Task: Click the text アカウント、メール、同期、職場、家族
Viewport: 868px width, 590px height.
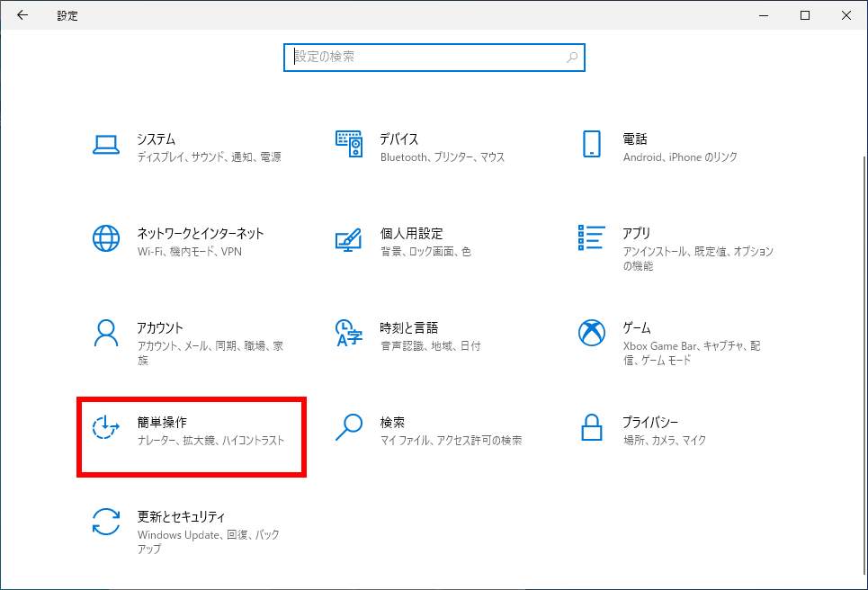Action: click(x=210, y=353)
